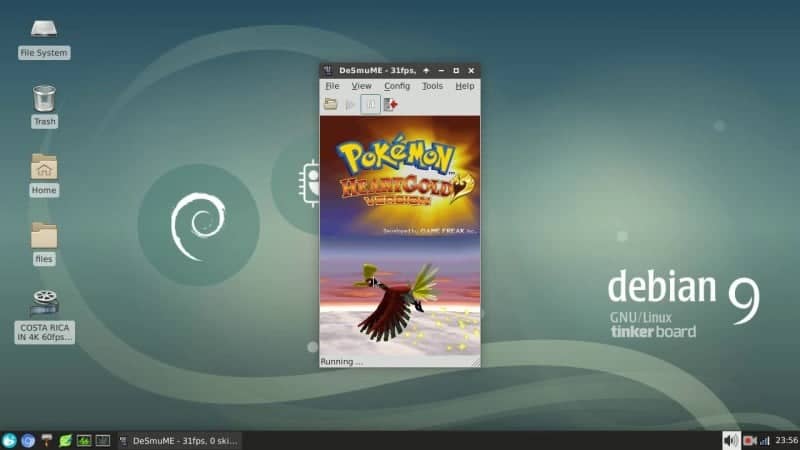
Task: Open the volume control in system tray
Action: click(x=731, y=440)
